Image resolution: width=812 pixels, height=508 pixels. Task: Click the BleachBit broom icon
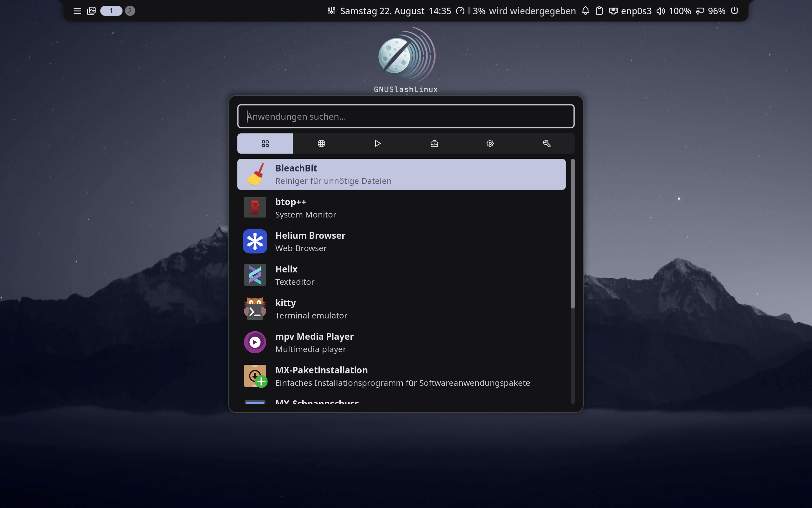[255, 174]
